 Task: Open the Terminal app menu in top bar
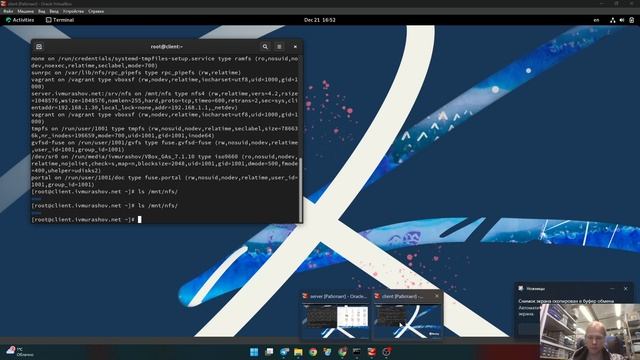point(60,20)
